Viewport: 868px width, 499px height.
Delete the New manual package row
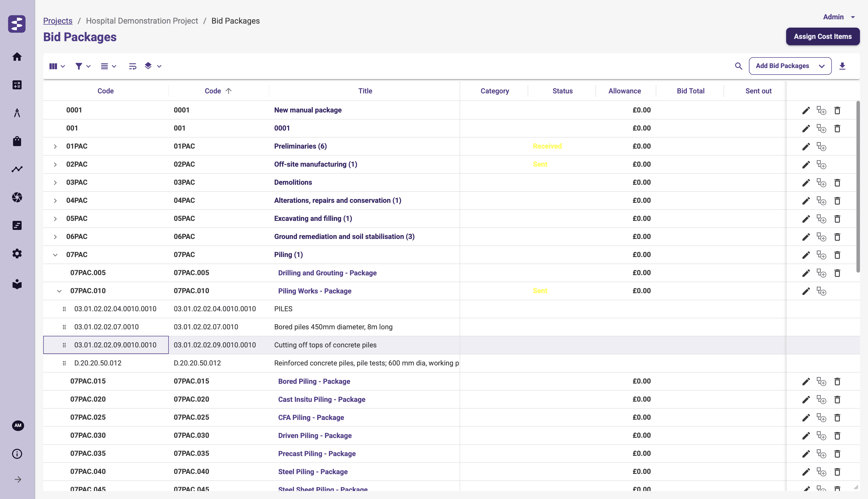pyautogui.click(x=837, y=110)
